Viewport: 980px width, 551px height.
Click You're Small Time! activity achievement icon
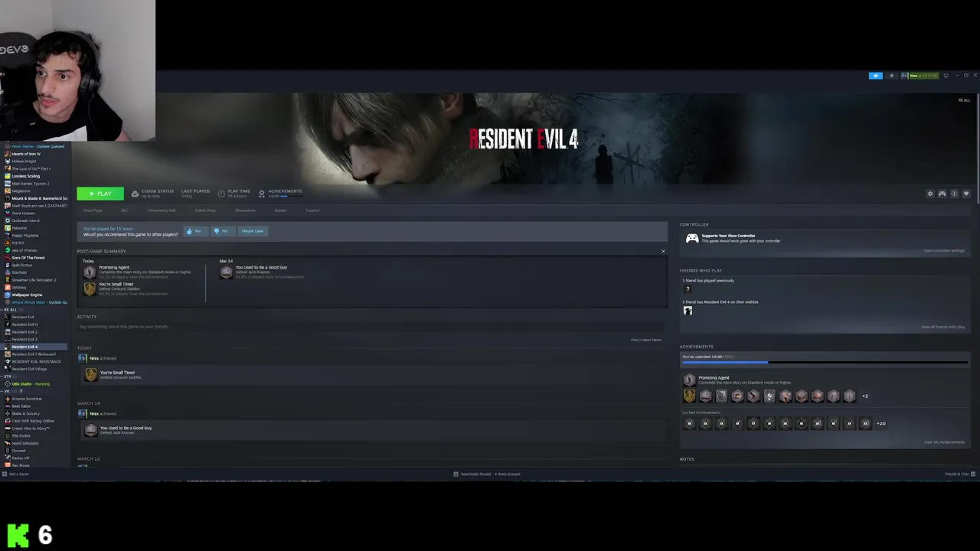[91, 375]
